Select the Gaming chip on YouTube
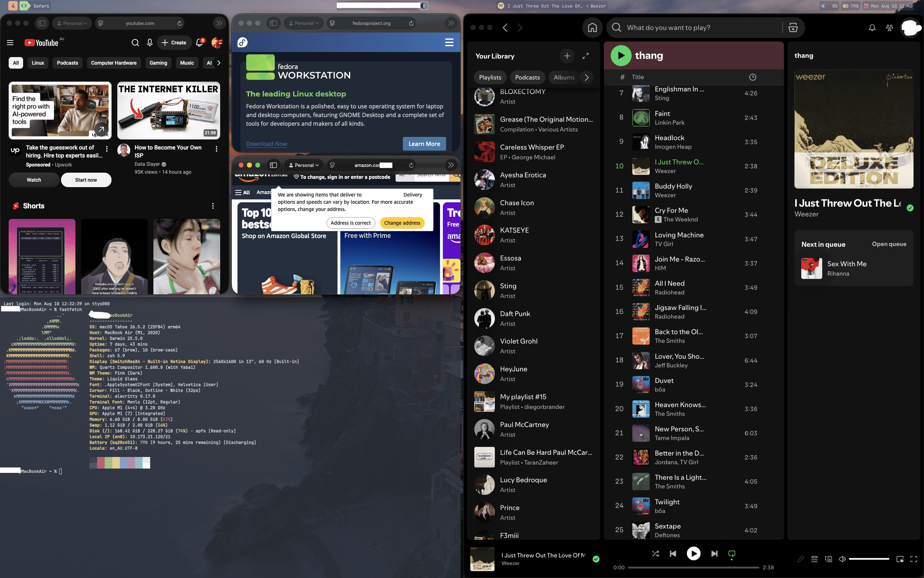The image size is (924, 578). (158, 63)
